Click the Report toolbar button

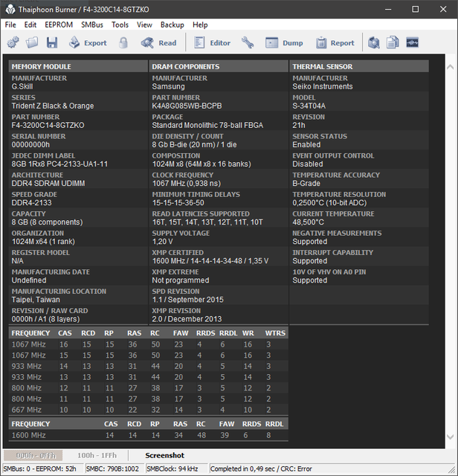click(335, 43)
